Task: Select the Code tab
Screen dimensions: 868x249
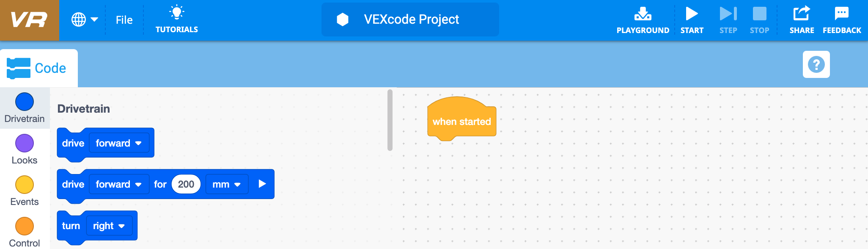Action: (39, 67)
